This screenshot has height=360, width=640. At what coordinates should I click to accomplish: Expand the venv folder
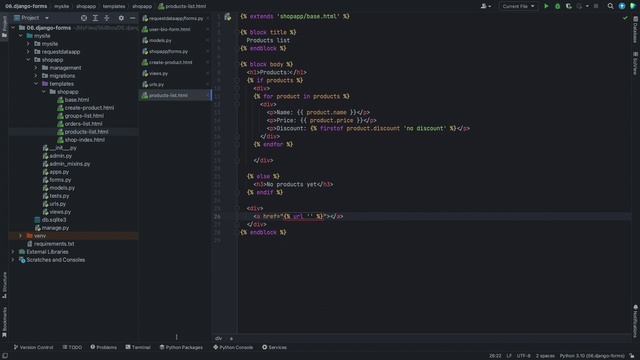20,236
